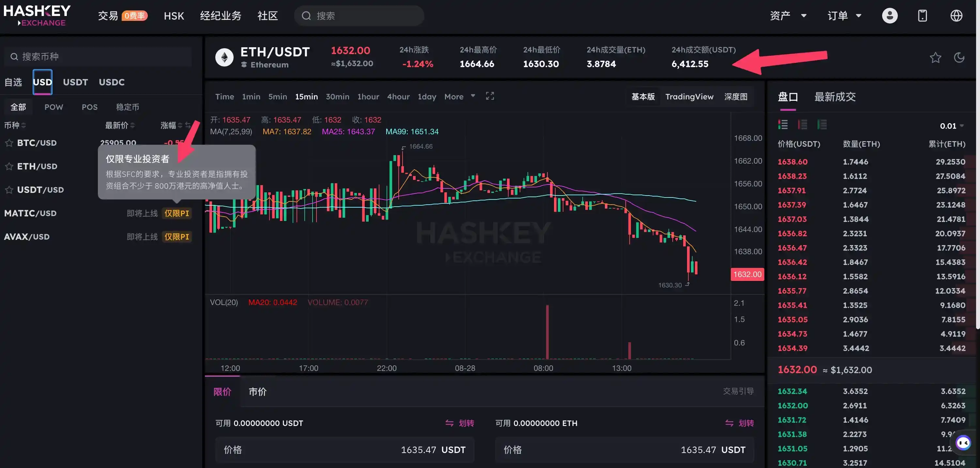Open the Assets dropdown menu

788,16
